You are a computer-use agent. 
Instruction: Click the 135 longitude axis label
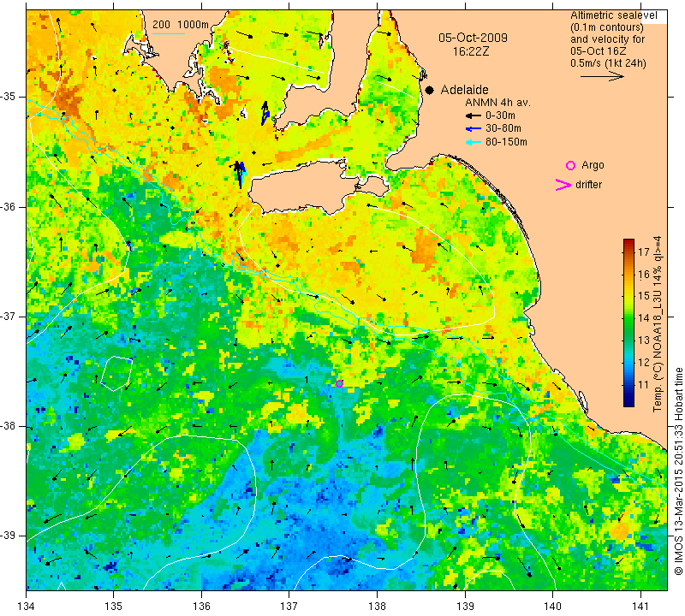pyautogui.click(x=114, y=607)
